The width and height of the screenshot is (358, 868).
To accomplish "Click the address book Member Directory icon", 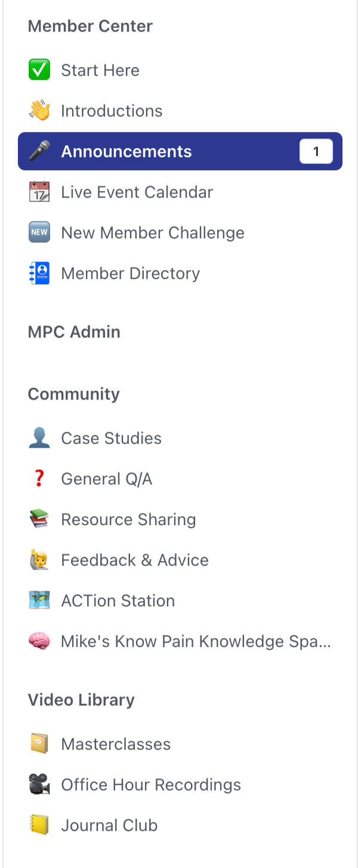I will tap(39, 273).
